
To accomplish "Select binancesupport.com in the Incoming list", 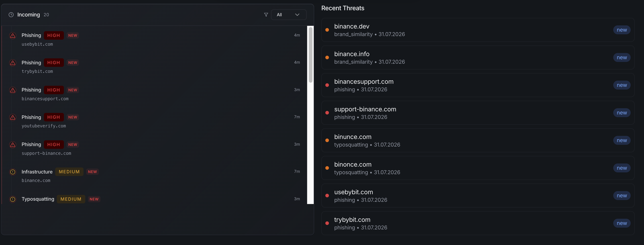I will coord(45,99).
